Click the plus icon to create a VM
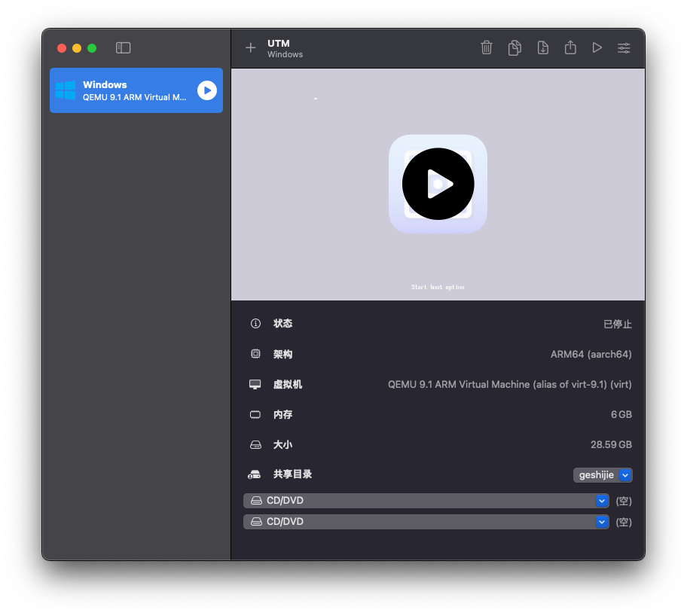The width and height of the screenshot is (687, 616). point(251,48)
